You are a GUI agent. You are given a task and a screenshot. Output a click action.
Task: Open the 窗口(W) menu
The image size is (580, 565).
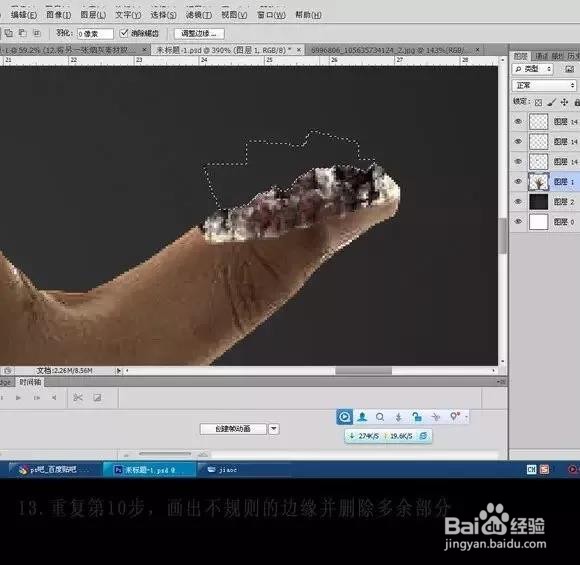tap(271, 15)
